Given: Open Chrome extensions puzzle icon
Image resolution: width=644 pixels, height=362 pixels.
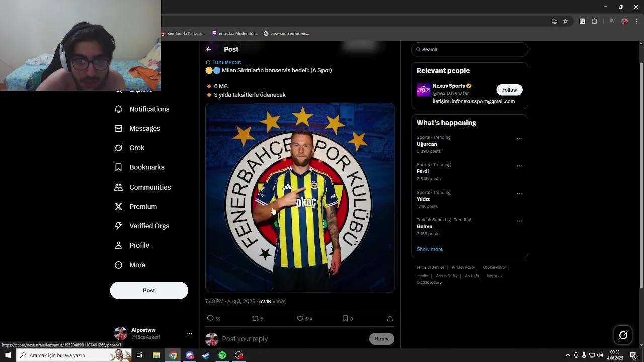Looking at the screenshot, I should tap(595, 21).
